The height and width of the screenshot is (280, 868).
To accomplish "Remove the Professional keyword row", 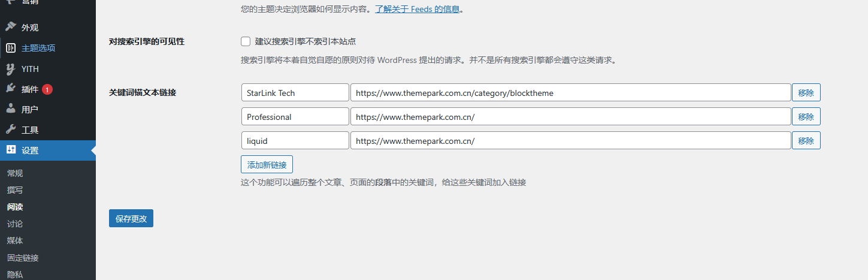I will coord(806,117).
